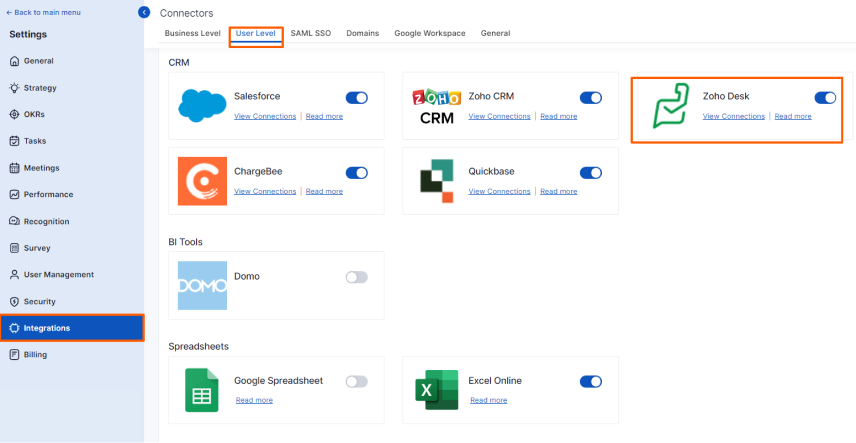This screenshot has width=856, height=443.
Task: Click the General settings home icon
Action: 15,61
